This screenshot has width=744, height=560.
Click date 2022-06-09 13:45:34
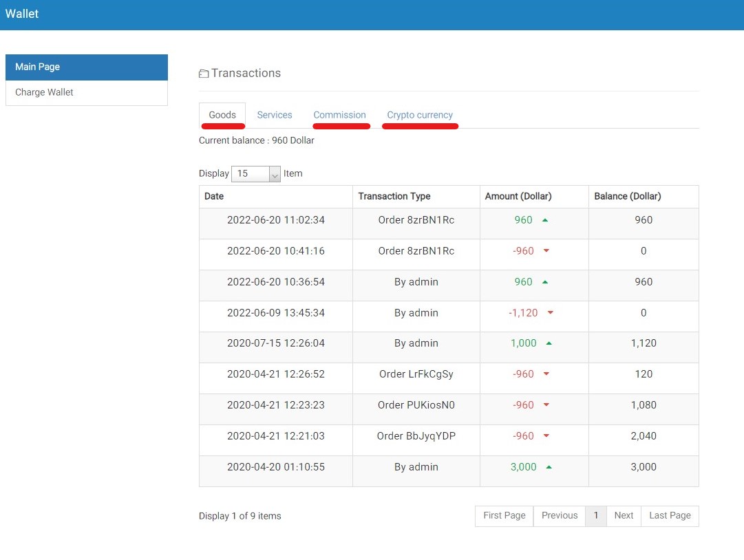(276, 313)
